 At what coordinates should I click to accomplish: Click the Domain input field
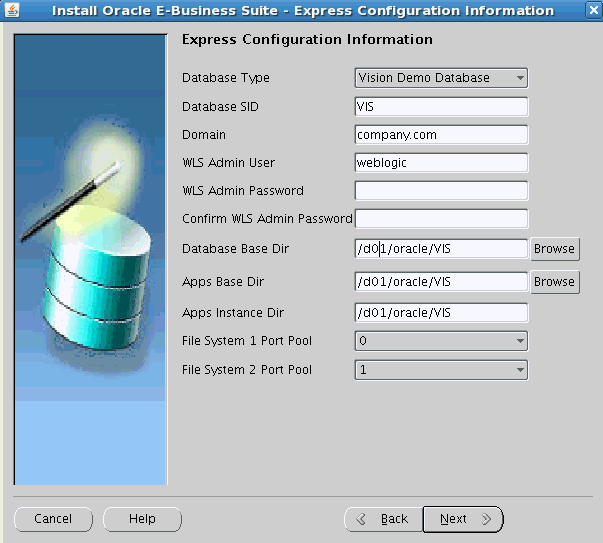pos(441,135)
